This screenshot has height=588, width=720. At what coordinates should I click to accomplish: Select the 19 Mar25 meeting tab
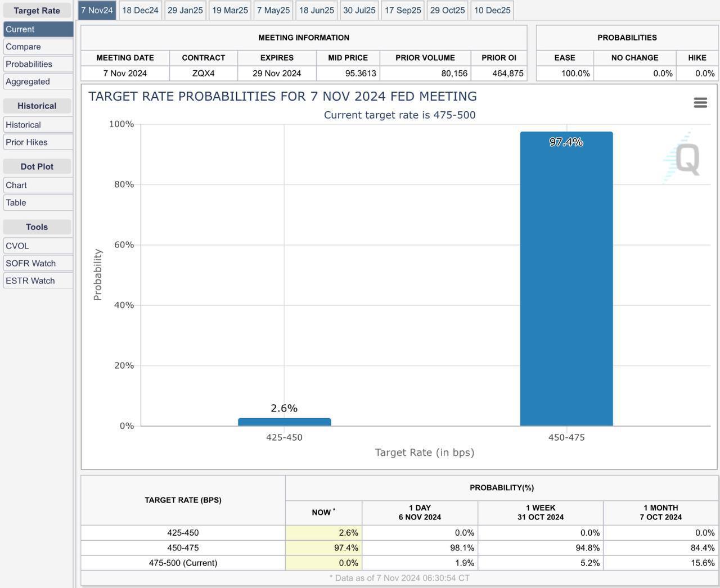(x=230, y=10)
